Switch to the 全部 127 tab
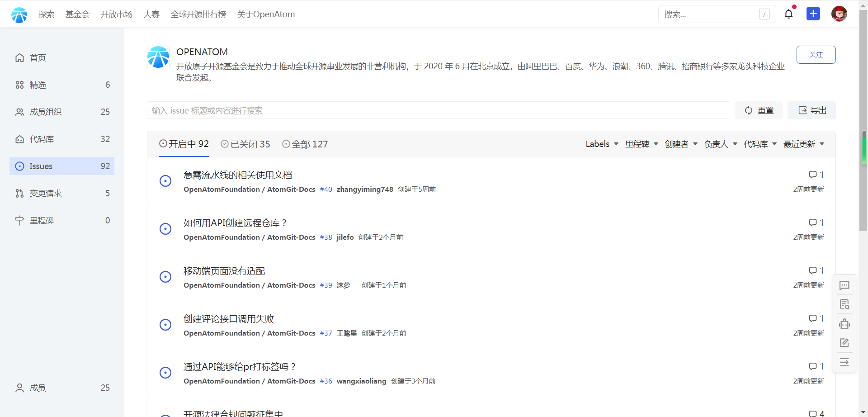 305,144
